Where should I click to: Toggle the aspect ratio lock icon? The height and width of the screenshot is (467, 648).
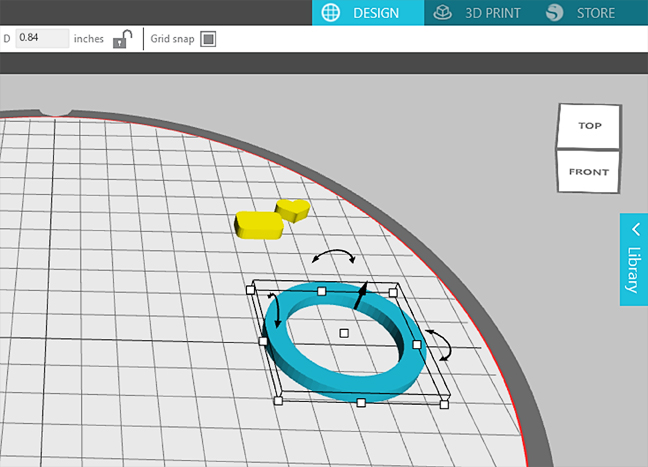point(122,39)
